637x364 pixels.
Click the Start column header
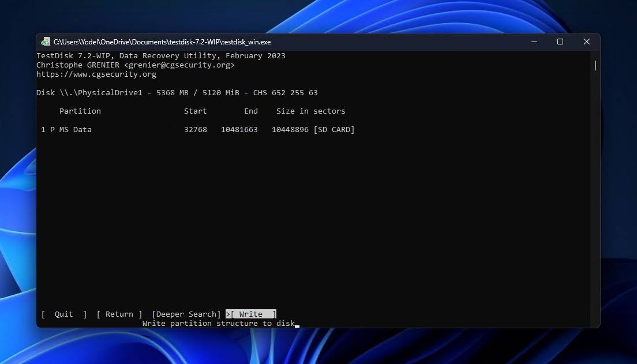click(x=196, y=111)
